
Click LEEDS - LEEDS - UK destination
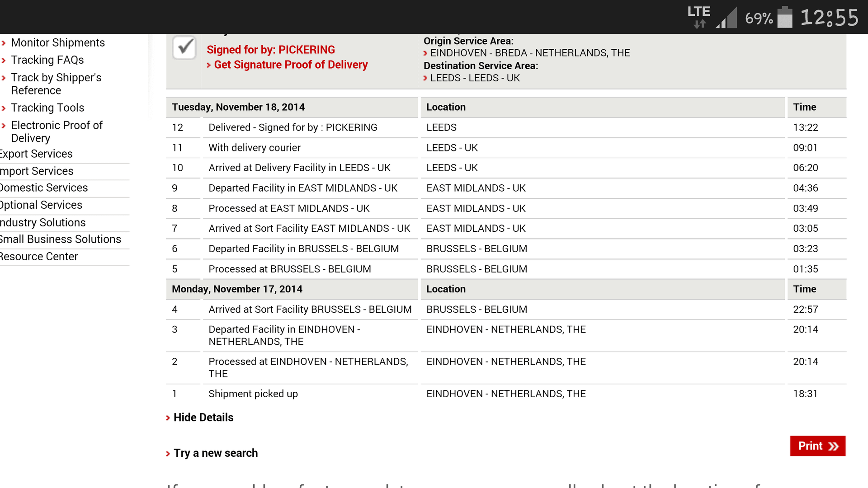click(x=475, y=78)
